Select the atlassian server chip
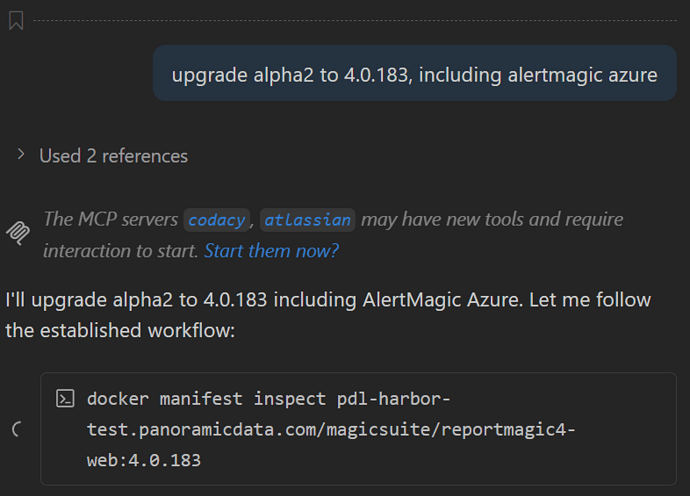Viewport: 690px width, 496px height. pos(308,220)
